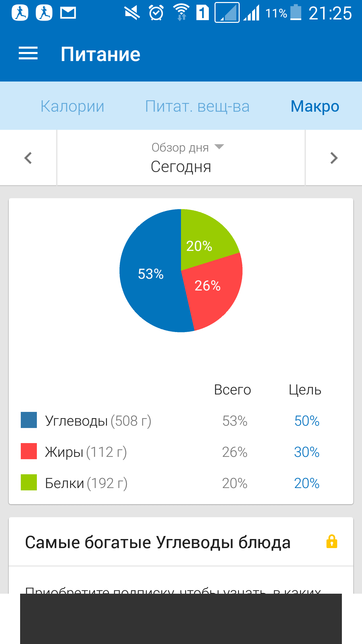Tap the Wi-Fi status icon
362x644 pixels.
pyautogui.click(x=181, y=12)
